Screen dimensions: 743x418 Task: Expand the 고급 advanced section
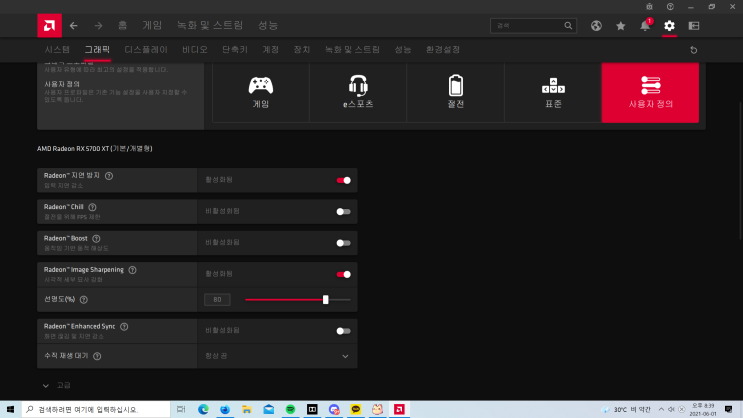click(56, 385)
